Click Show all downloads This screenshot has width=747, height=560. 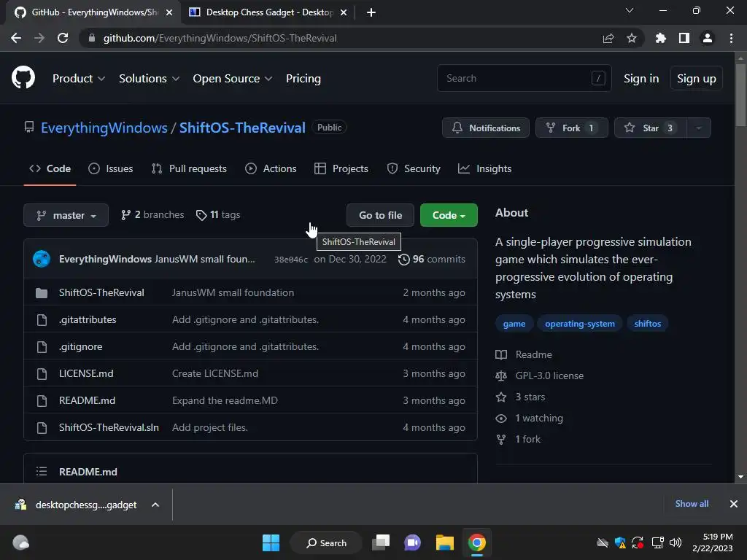(x=692, y=504)
